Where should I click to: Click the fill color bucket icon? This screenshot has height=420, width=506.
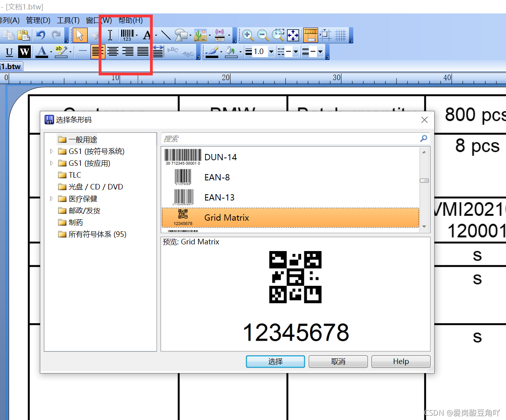[x=231, y=52]
